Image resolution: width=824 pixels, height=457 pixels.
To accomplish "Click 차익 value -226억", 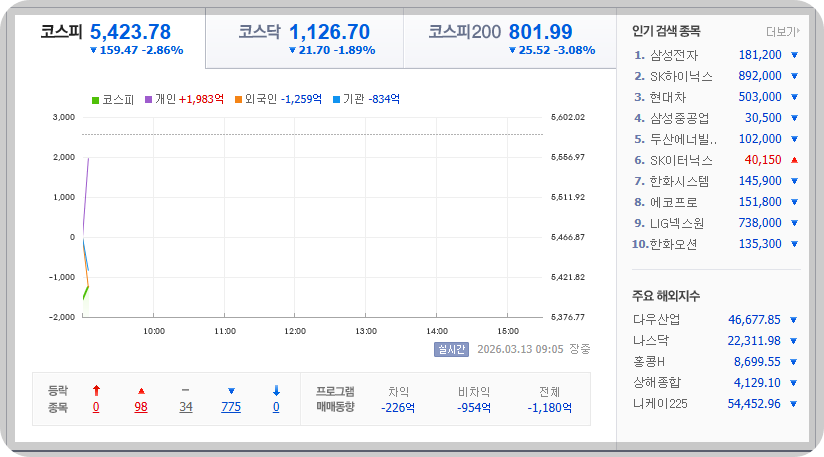I will pos(398,408).
